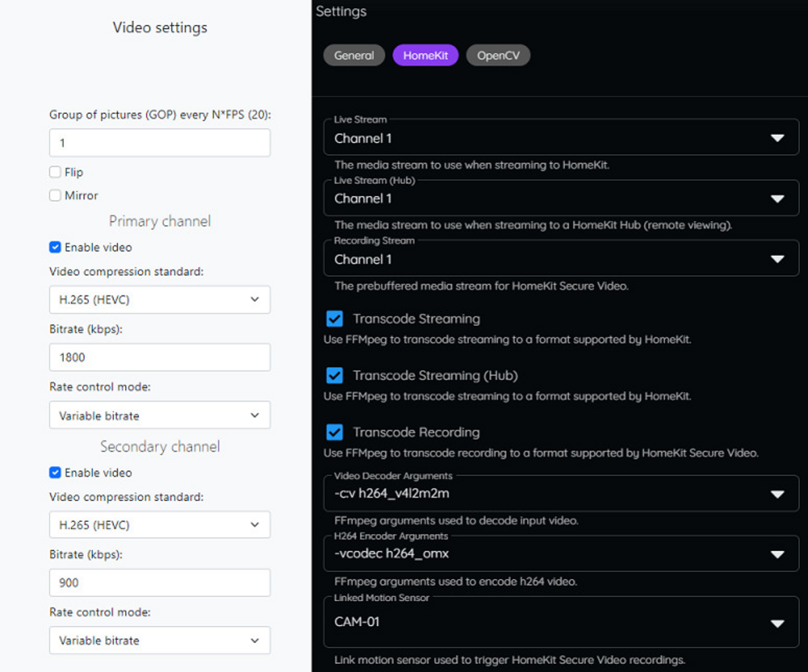Click the Video settings title

tap(160, 27)
